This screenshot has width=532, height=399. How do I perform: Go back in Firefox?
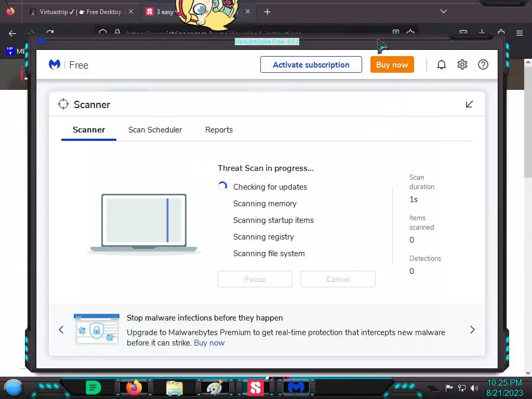(12, 33)
